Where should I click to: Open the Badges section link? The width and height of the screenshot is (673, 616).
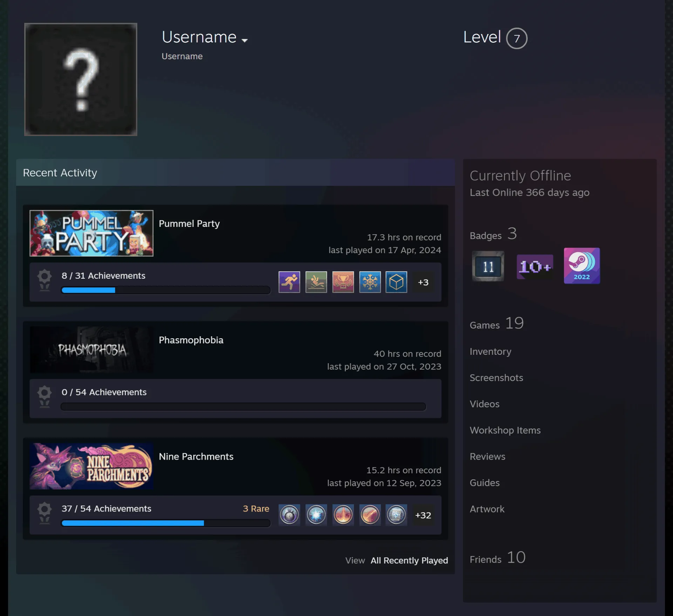493,234
